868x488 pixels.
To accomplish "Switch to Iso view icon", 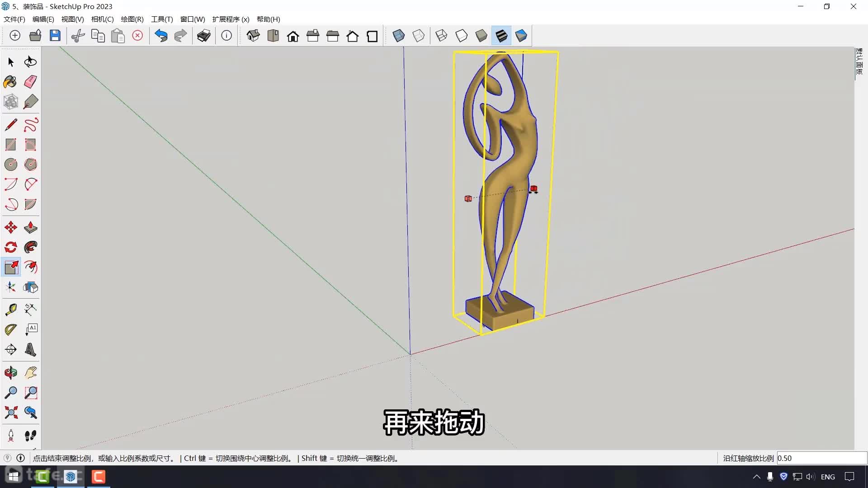I will point(253,36).
